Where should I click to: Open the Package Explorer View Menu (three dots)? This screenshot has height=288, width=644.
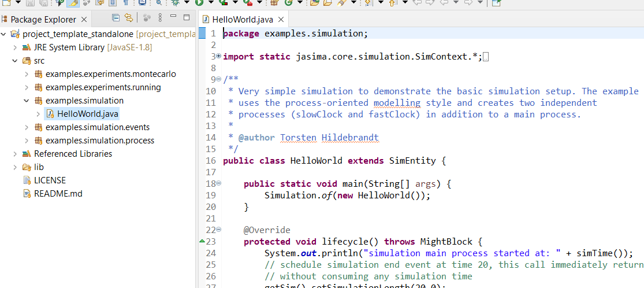[x=160, y=19]
